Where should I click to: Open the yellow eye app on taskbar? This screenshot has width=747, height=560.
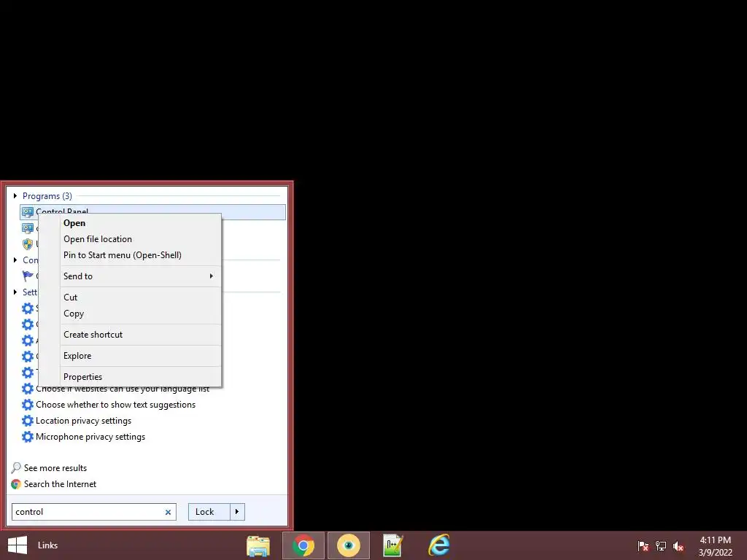pos(348,545)
